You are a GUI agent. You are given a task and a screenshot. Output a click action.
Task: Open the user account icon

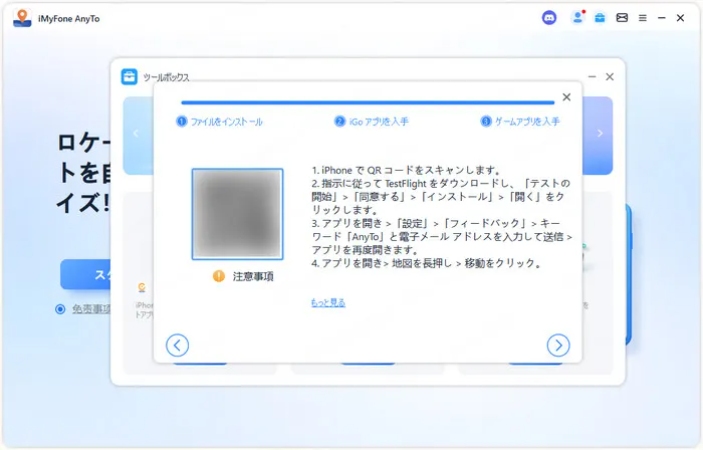point(578,17)
